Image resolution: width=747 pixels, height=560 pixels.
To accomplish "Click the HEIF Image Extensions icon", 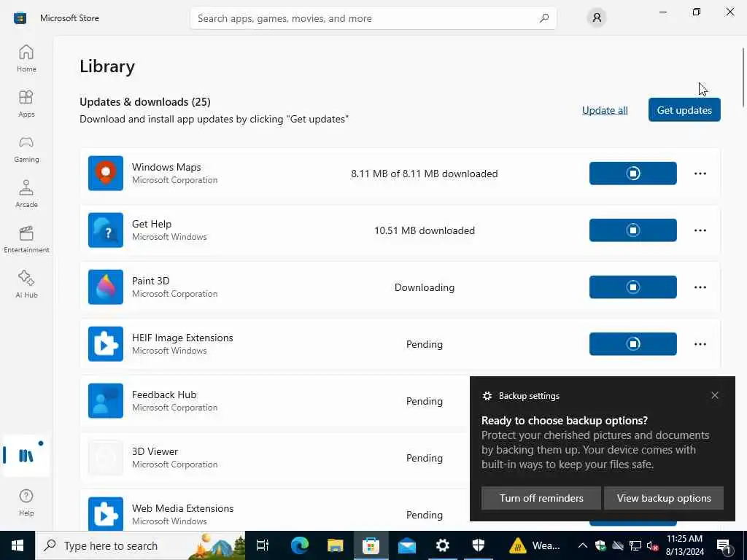I will [106, 344].
